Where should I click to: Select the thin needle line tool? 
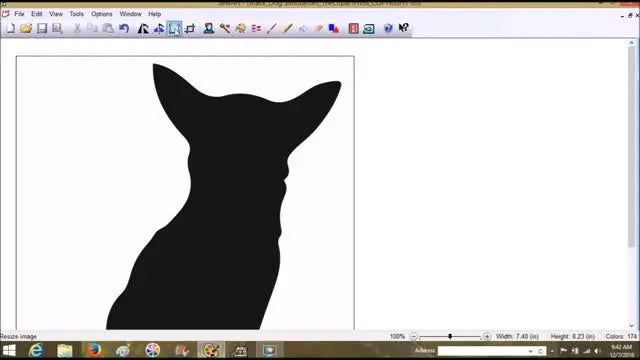[271, 28]
